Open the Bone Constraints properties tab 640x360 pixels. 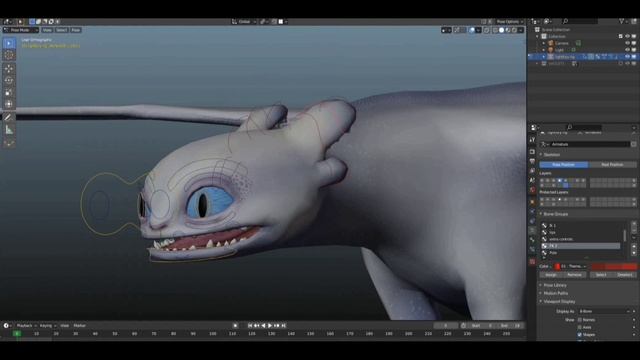tap(532, 250)
